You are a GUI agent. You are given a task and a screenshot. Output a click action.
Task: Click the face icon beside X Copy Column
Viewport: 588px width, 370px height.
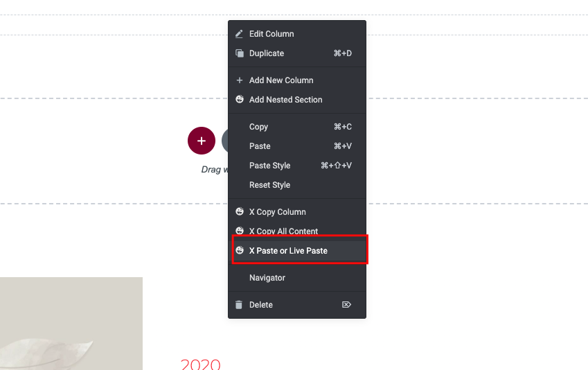[x=239, y=211]
